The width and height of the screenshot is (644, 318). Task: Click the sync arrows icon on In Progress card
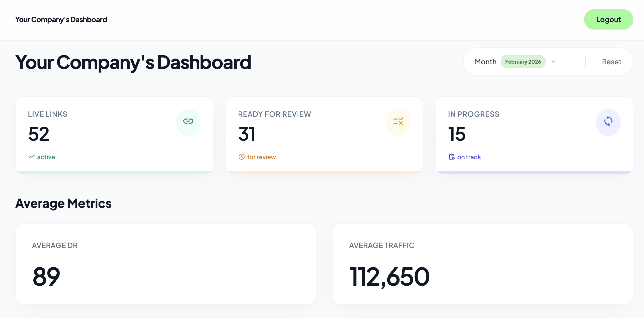(608, 121)
